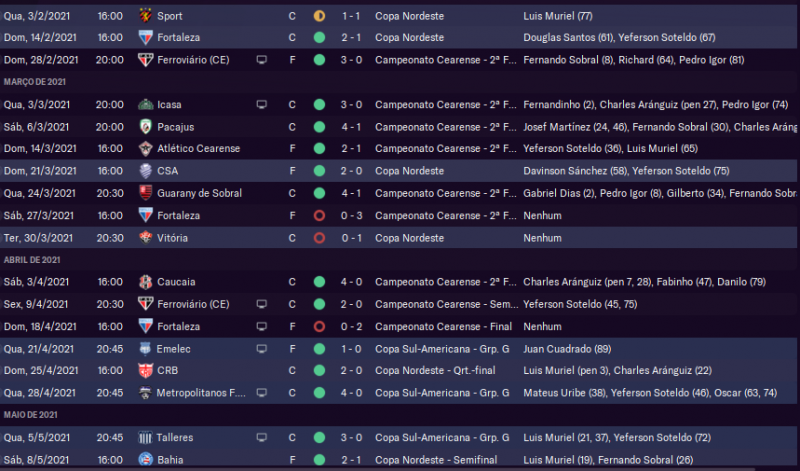Click the Icasa team badge
The height and width of the screenshot is (471, 800).
(x=145, y=104)
